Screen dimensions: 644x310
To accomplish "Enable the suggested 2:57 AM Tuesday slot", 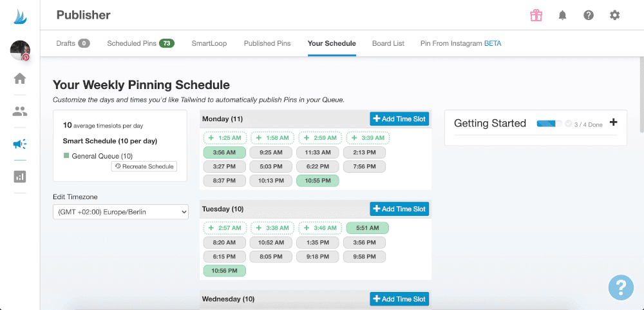I will coord(224,228).
